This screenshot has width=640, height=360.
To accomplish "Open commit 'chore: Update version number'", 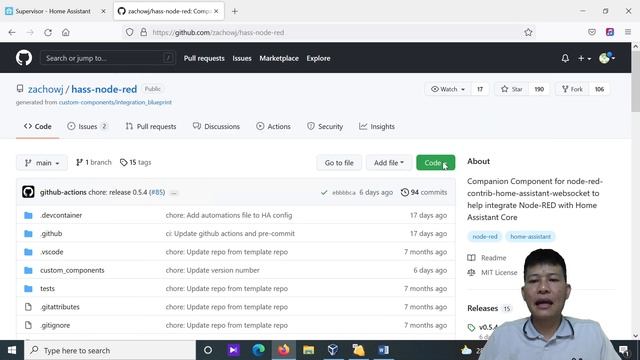I will click(x=213, y=270).
